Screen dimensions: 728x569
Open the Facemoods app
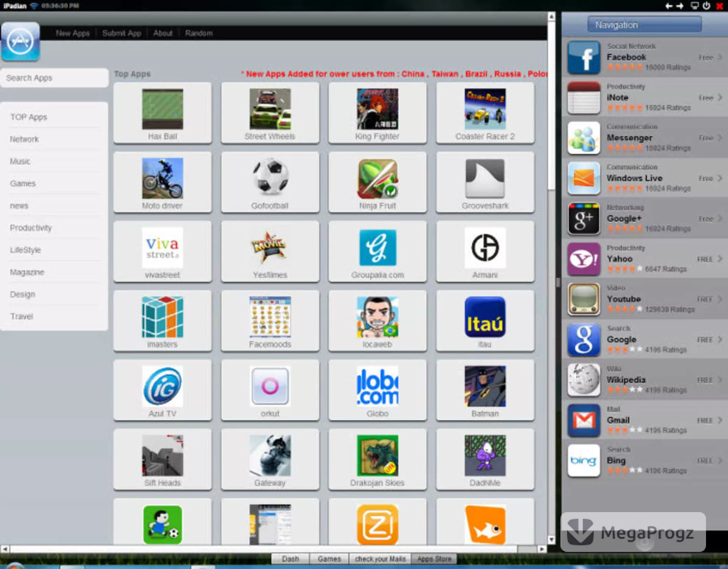(270, 321)
